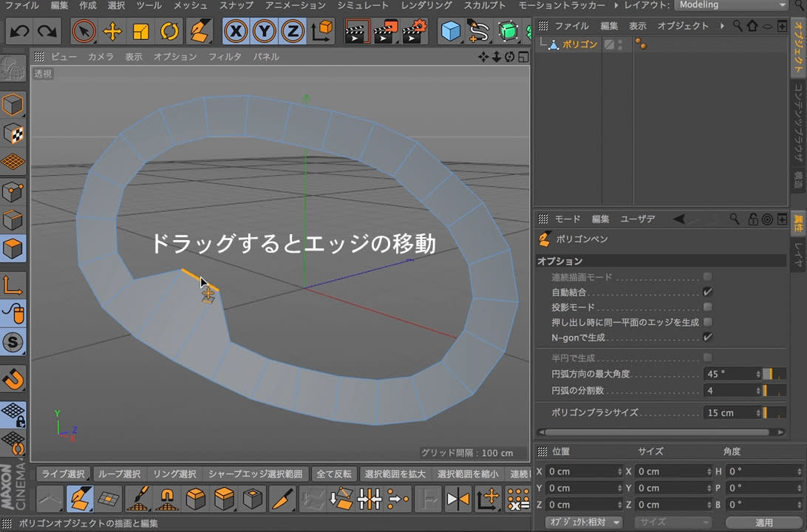The width and height of the screenshot is (807, 532).
Task: Select the Rotate tool icon
Action: coord(169,32)
